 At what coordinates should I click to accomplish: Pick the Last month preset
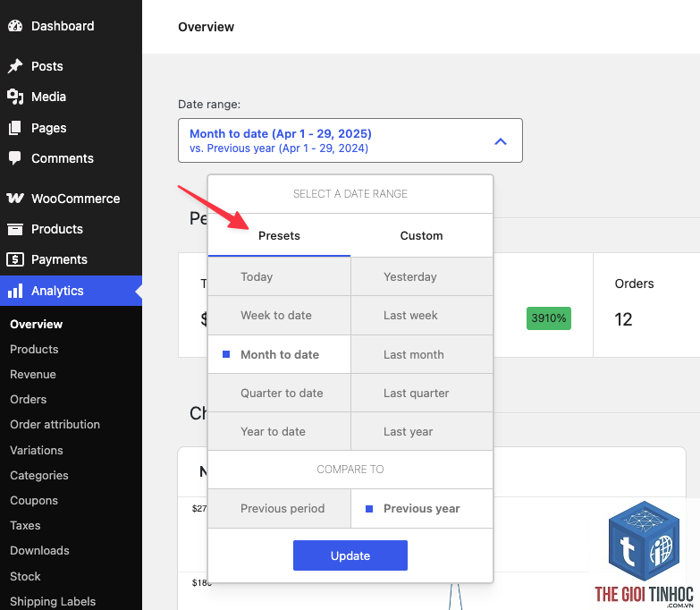click(x=422, y=354)
